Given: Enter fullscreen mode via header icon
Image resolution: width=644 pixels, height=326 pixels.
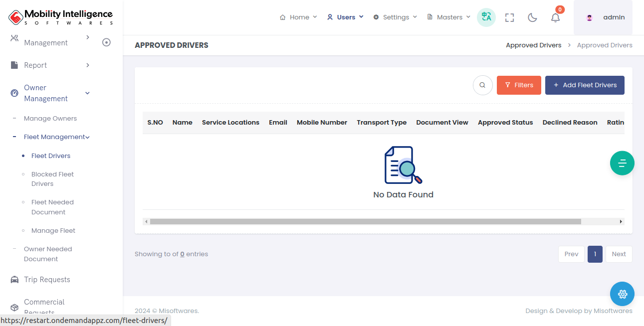Looking at the screenshot, I should pyautogui.click(x=509, y=17).
